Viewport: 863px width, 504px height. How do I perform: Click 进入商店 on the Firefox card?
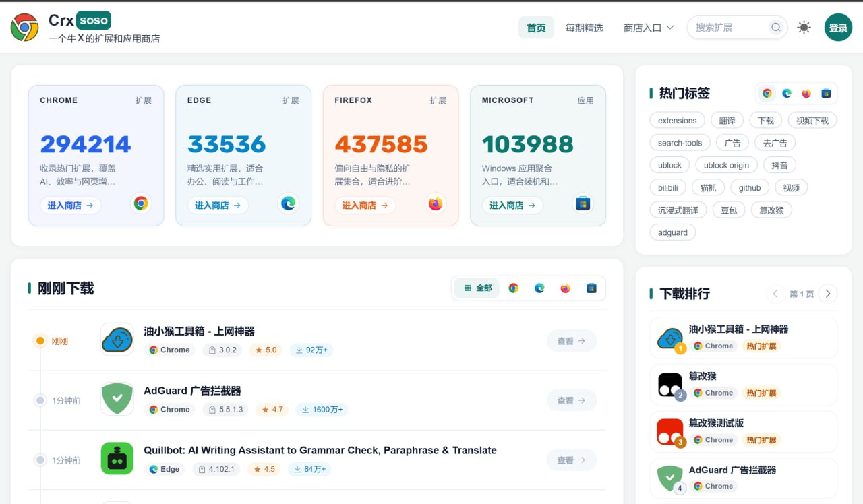tap(365, 206)
